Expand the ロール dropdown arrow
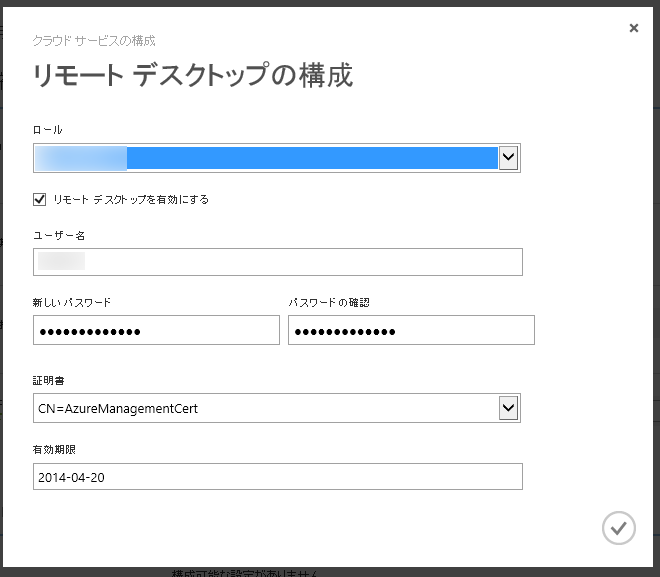Screen dimensions: 660x577 click(508, 157)
